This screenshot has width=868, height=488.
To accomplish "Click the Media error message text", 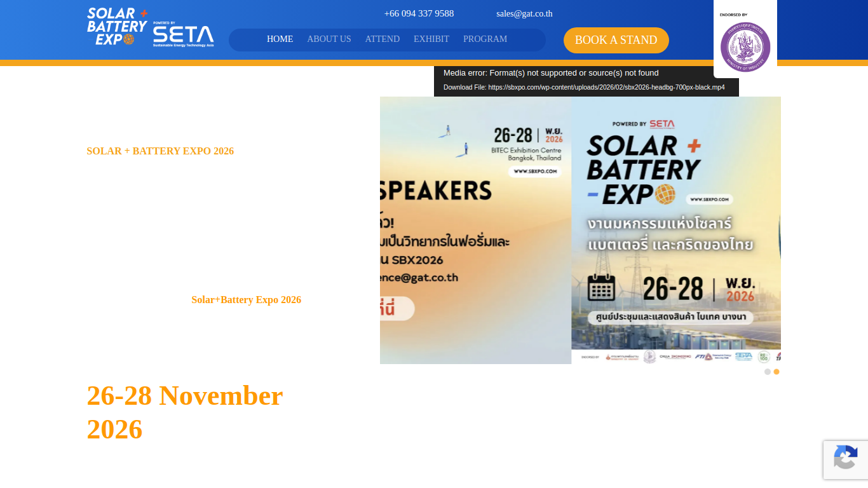I will tap(551, 73).
